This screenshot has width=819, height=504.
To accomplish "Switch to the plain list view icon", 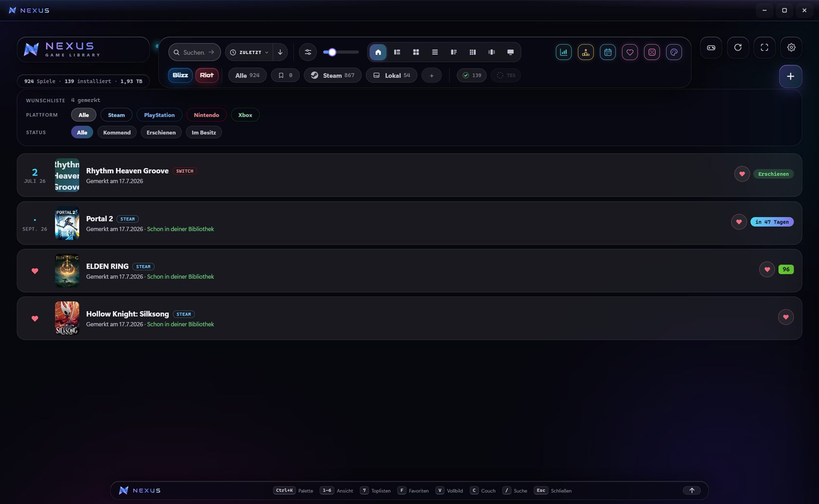I will 435,52.
